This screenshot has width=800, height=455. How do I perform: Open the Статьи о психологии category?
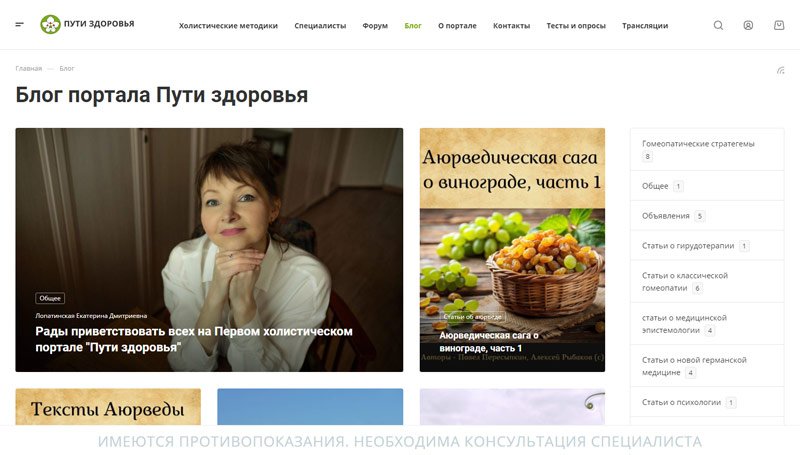click(707, 402)
